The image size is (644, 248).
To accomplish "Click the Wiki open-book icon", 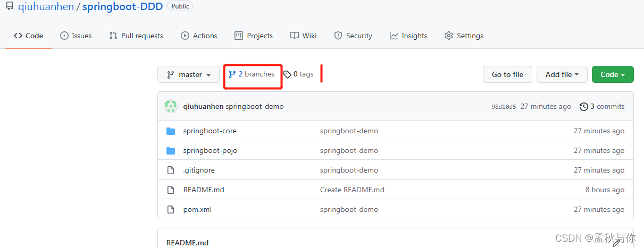I will tap(295, 36).
